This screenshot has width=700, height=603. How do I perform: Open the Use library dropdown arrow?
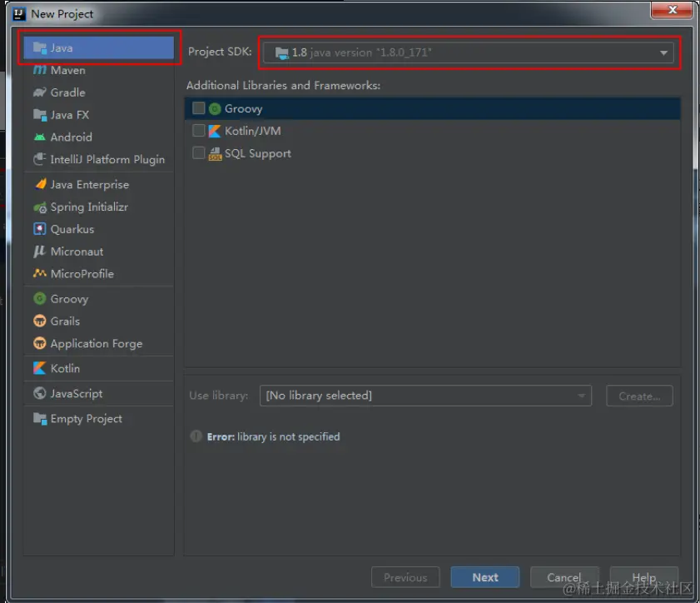click(x=581, y=396)
